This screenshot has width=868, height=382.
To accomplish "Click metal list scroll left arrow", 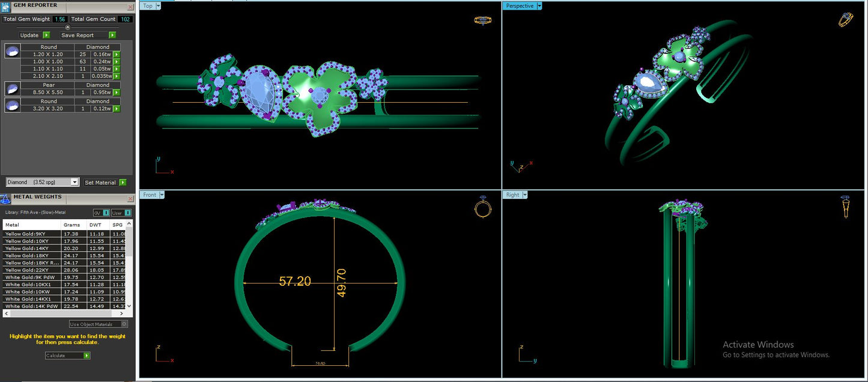I will [x=6, y=314].
